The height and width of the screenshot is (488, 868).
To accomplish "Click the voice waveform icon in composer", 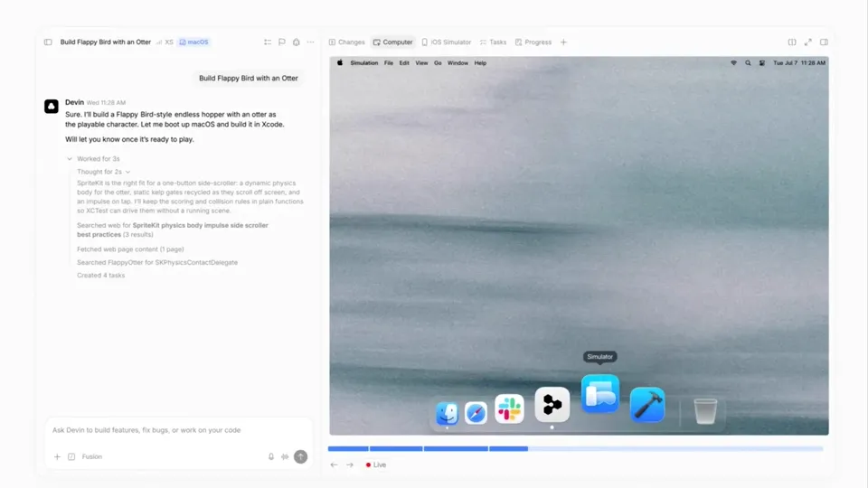I will (x=285, y=457).
